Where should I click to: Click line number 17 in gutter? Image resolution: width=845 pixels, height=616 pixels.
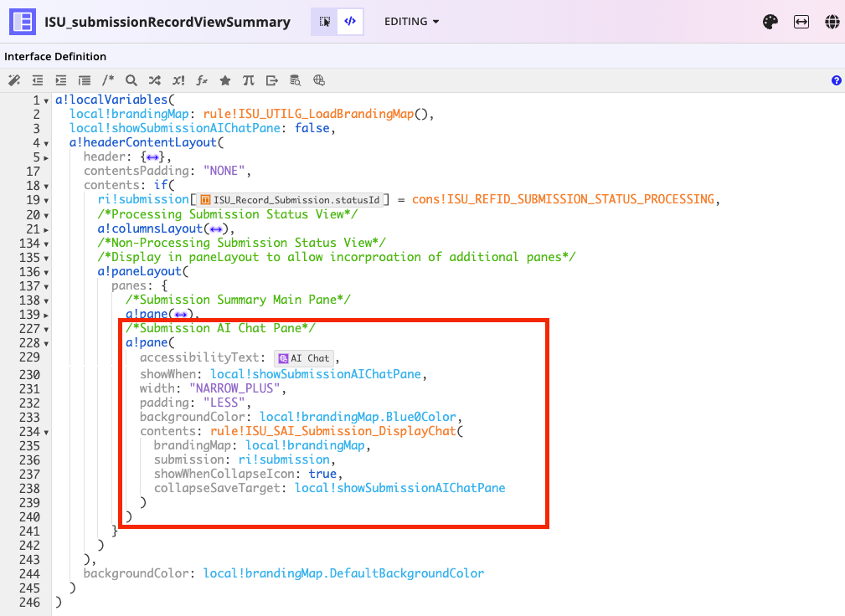33,172
